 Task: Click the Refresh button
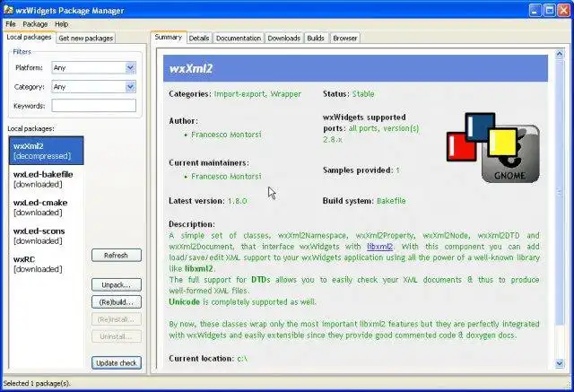click(x=117, y=255)
